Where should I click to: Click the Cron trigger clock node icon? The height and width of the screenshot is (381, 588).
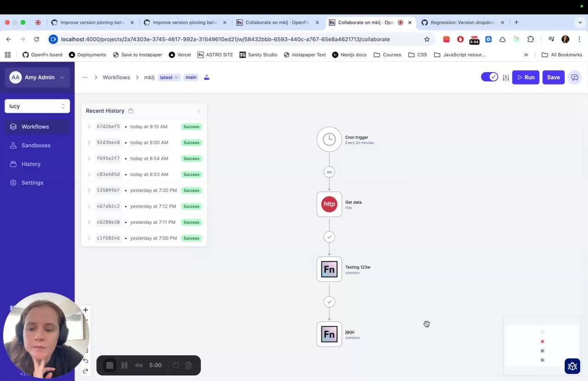pyautogui.click(x=329, y=139)
